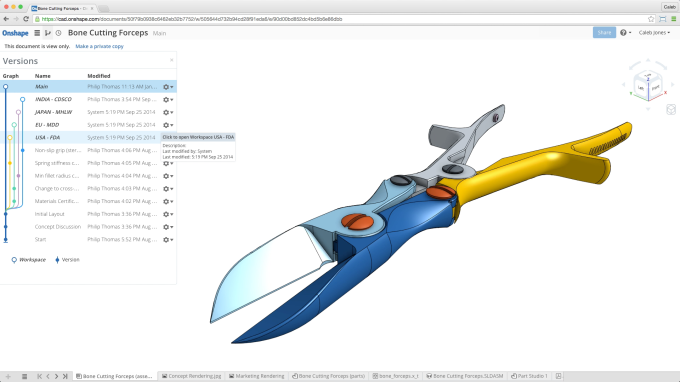Close the Versions panel
Viewport: 680px width, 382px height.
172,60
